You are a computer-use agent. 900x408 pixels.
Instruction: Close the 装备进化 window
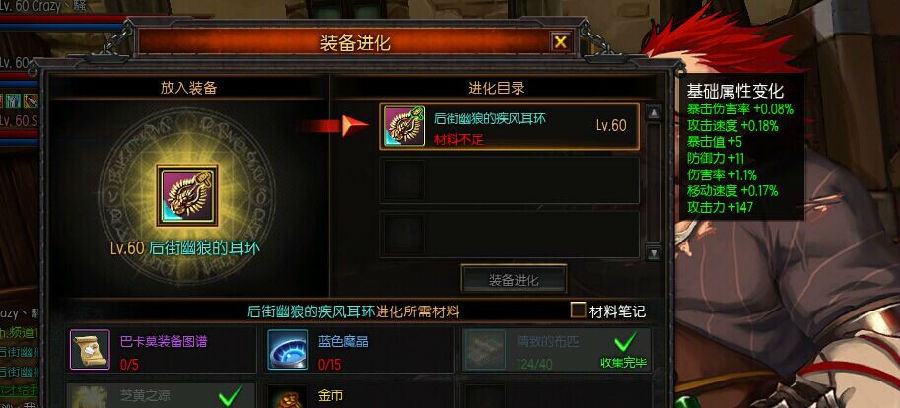click(560, 42)
